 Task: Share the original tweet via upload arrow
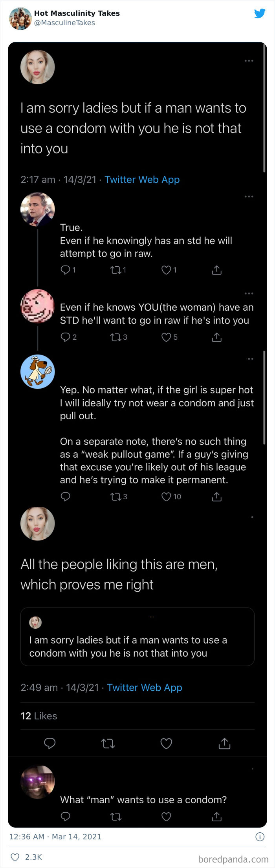click(x=224, y=743)
